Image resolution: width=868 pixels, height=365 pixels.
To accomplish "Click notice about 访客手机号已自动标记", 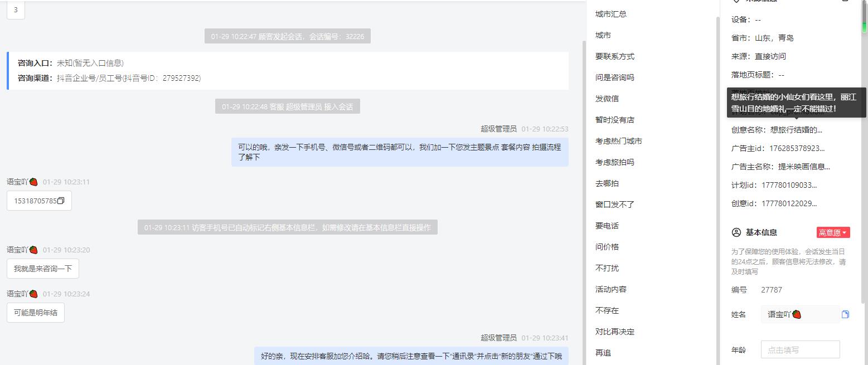I will [288, 227].
